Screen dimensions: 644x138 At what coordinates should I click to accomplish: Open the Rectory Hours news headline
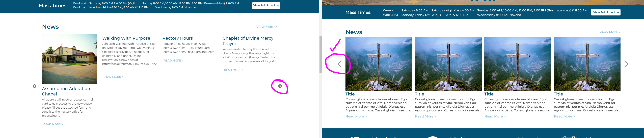(177, 38)
